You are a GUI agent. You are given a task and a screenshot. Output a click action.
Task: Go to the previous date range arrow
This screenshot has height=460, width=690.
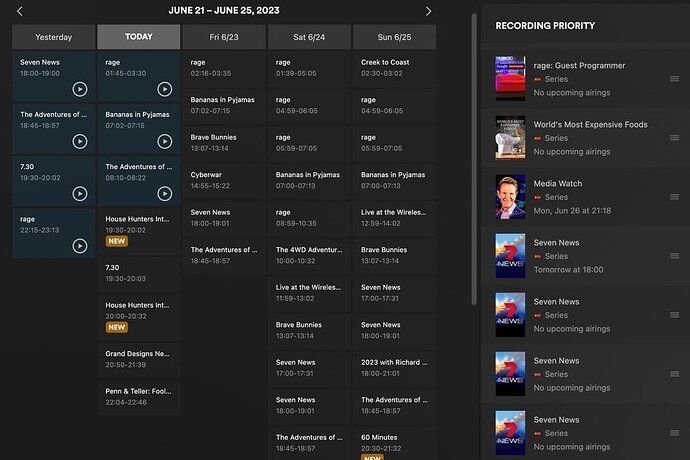click(19, 11)
